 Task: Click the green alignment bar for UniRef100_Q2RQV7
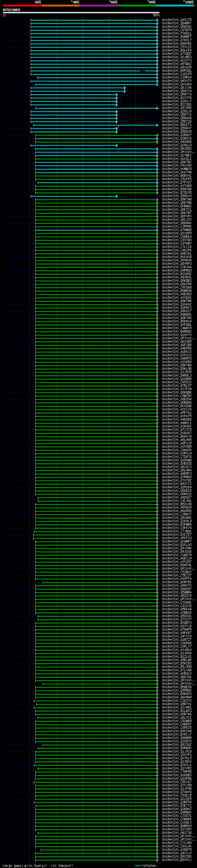[97, 135]
